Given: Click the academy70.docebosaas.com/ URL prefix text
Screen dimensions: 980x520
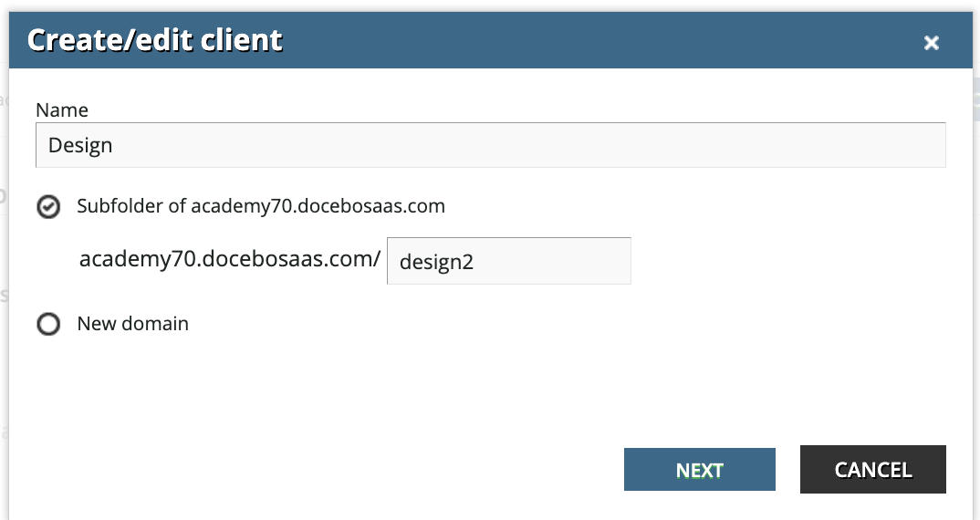Looking at the screenshot, I should [x=230, y=259].
